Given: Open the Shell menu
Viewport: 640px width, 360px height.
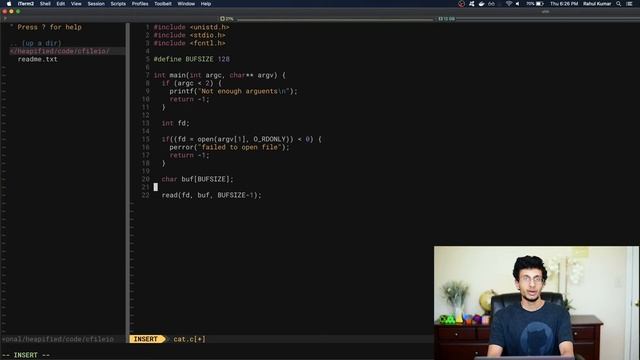Looking at the screenshot, I should [x=45, y=4].
